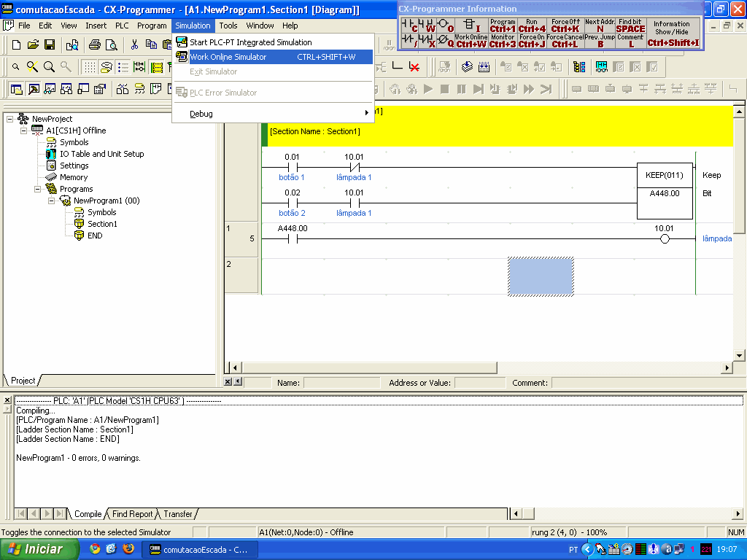The image size is (747, 560).
Task: Select the END section in tree
Action: (95, 236)
